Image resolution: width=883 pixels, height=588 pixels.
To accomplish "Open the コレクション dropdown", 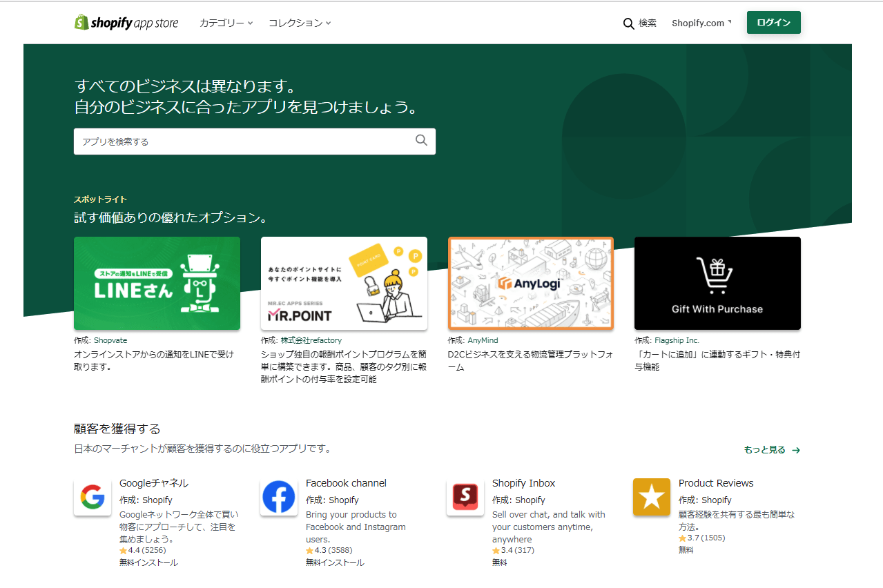I will click(300, 22).
